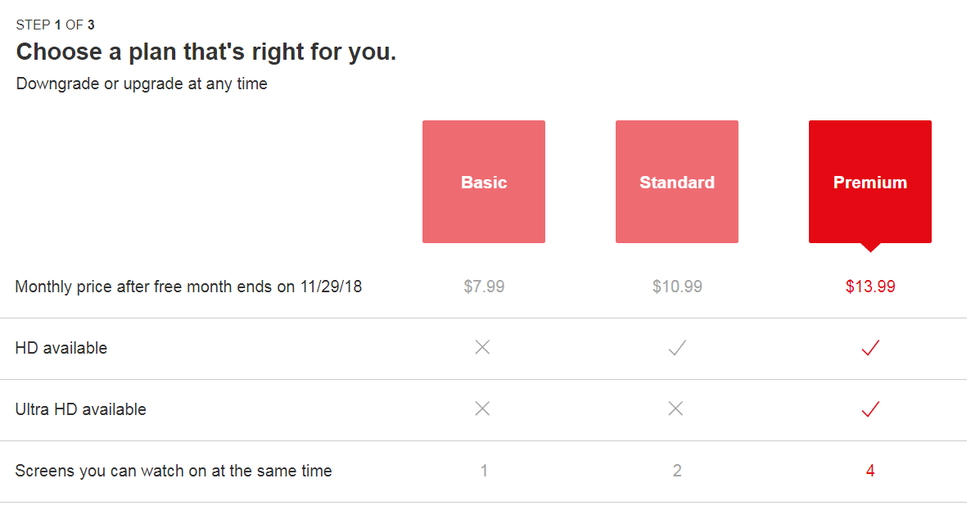Click the Standard HD available checkmark
The image size is (980, 510).
click(677, 347)
